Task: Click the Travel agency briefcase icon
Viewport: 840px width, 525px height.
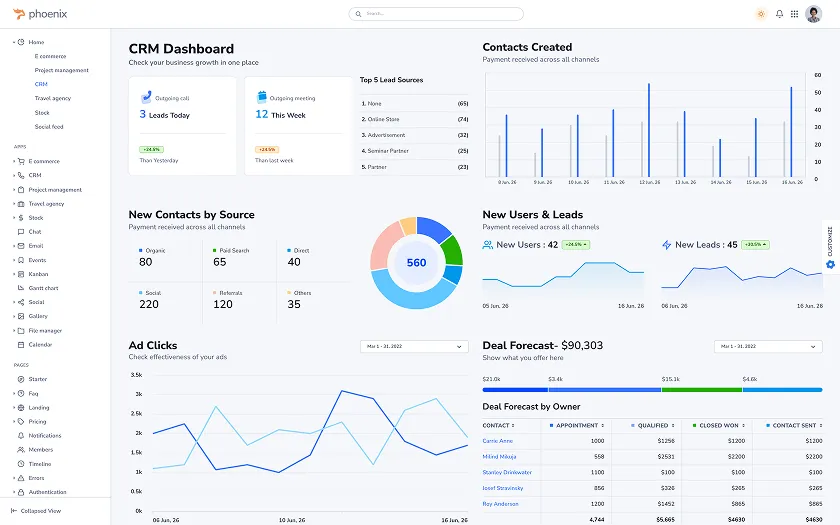Action: click(21, 204)
